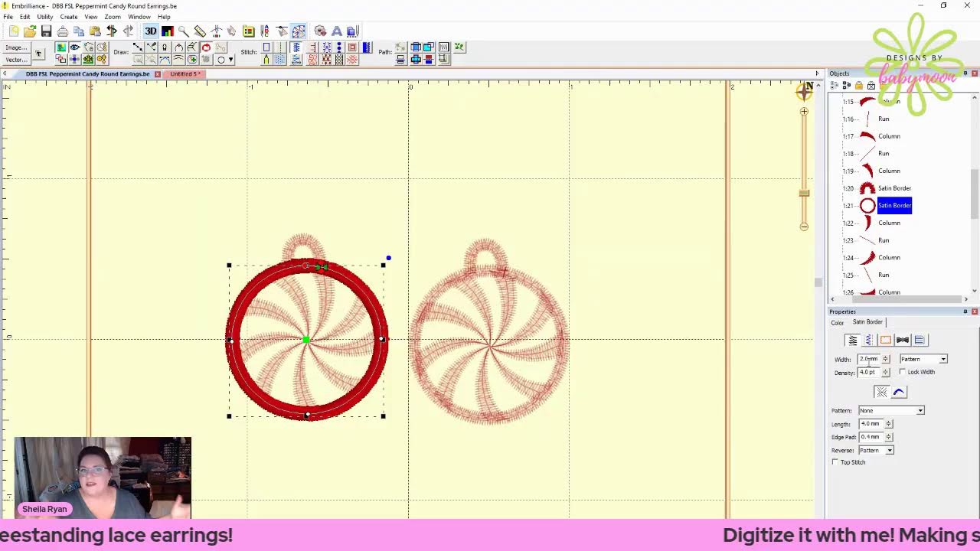Select the ruler measure tool
Viewport: 980px width, 551px height.
coord(200,31)
